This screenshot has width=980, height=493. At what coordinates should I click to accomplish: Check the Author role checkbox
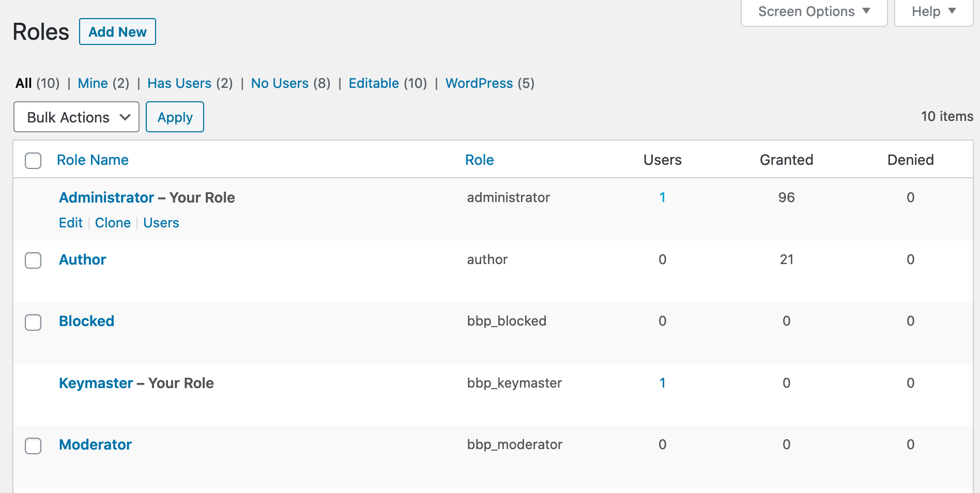(x=33, y=260)
